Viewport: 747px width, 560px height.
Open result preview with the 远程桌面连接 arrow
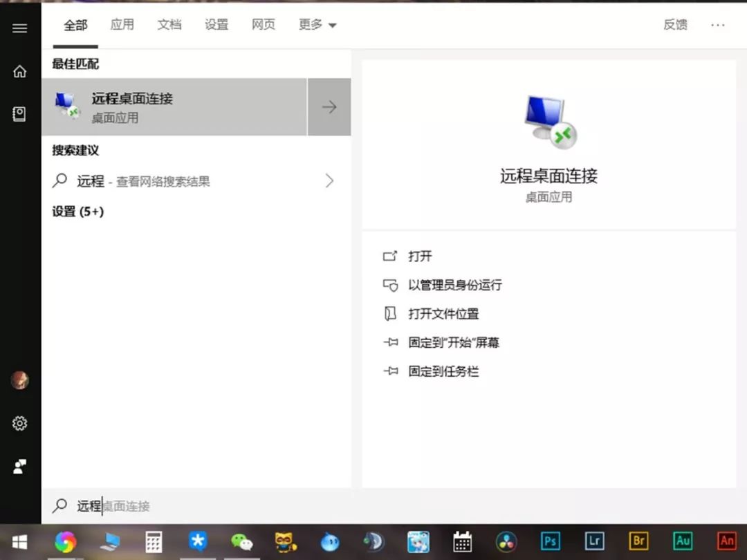(x=330, y=107)
